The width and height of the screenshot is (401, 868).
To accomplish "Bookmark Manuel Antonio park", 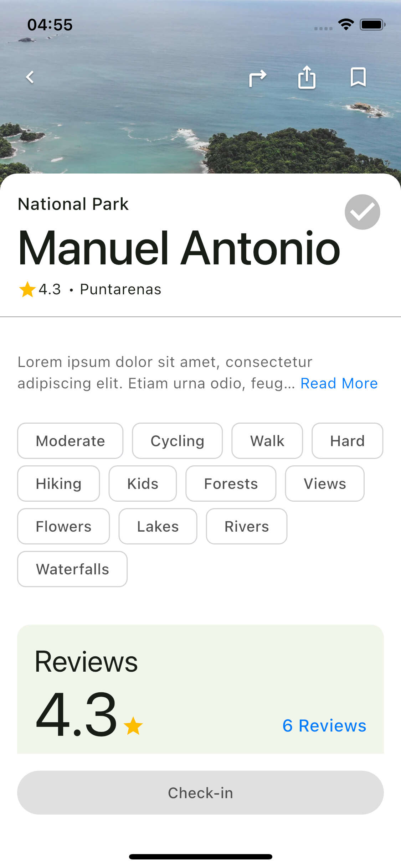I will 358,77.
